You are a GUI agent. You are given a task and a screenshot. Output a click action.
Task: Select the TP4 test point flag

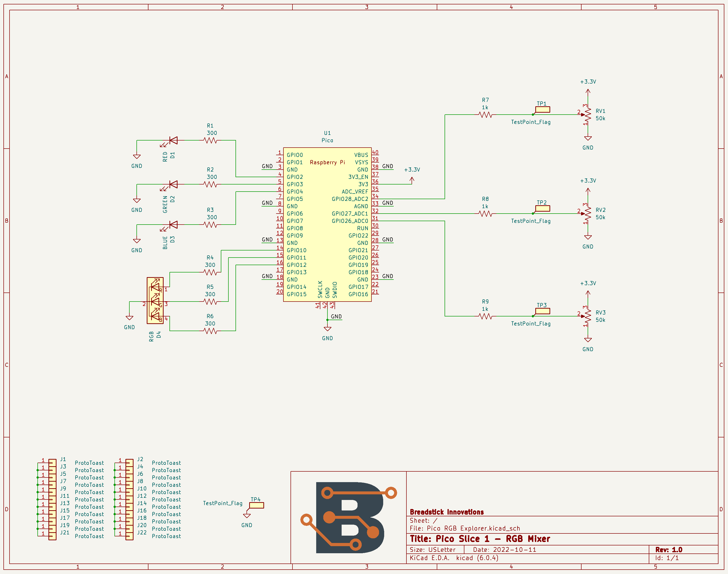pyautogui.click(x=257, y=505)
